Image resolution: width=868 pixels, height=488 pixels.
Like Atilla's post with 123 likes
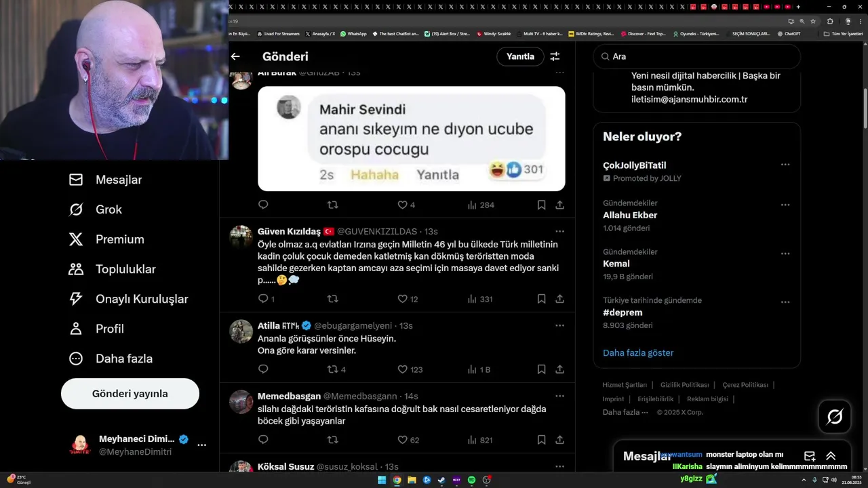click(410, 369)
